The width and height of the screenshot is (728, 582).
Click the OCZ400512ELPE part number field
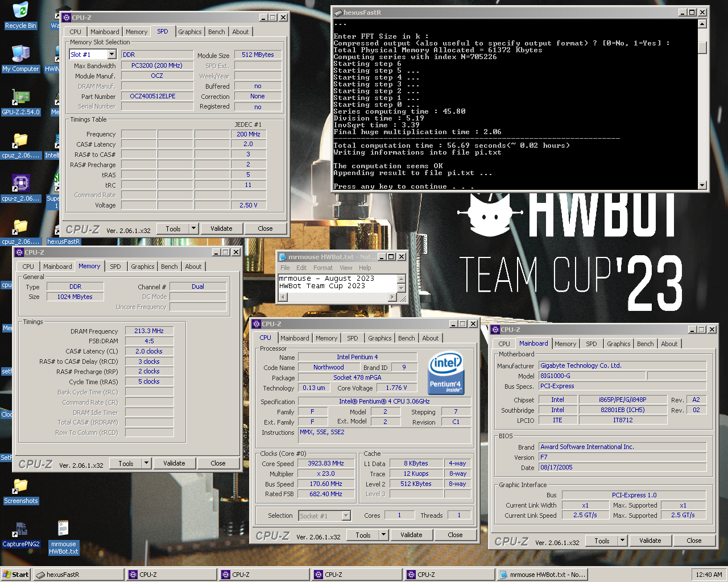157,96
